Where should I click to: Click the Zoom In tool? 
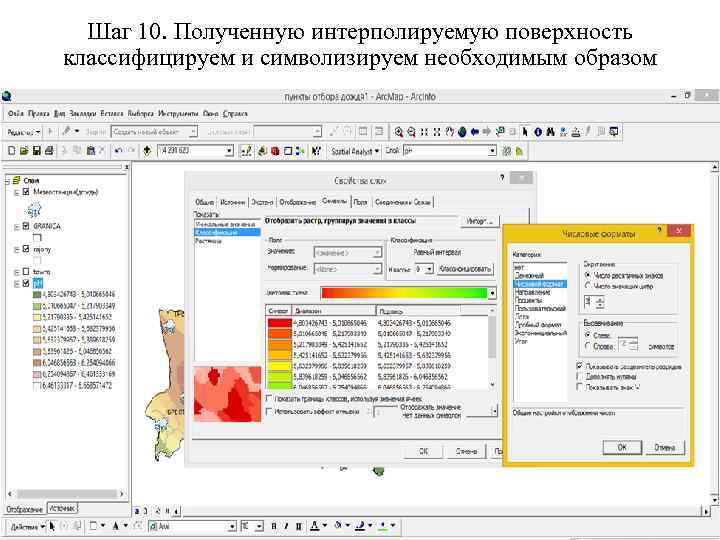(399, 132)
